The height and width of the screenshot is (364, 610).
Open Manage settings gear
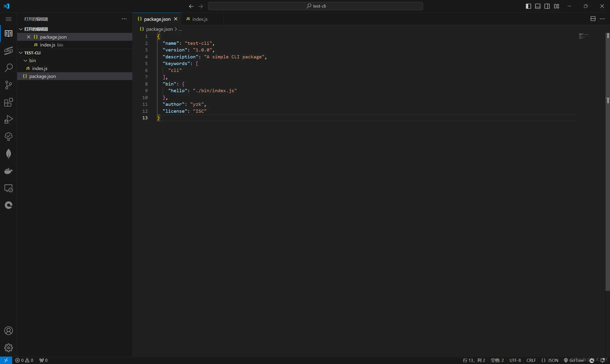[x=9, y=348]
